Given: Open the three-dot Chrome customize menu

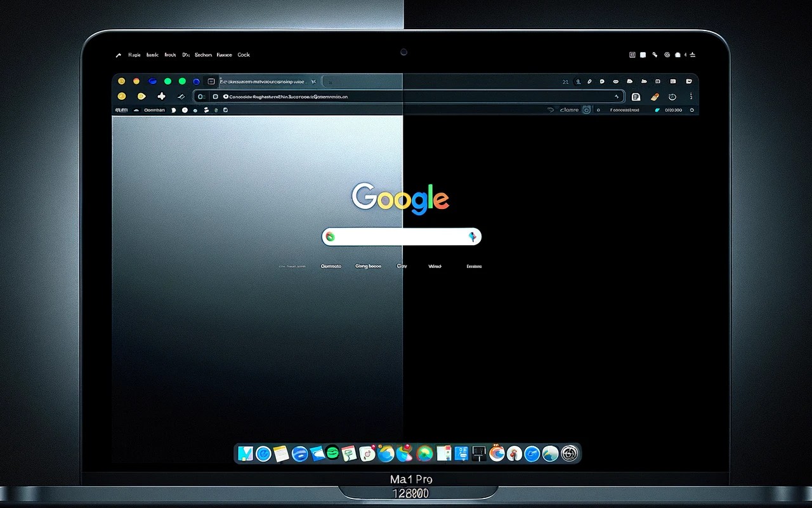Looking at the screenshot, I should tap(691, 96).
